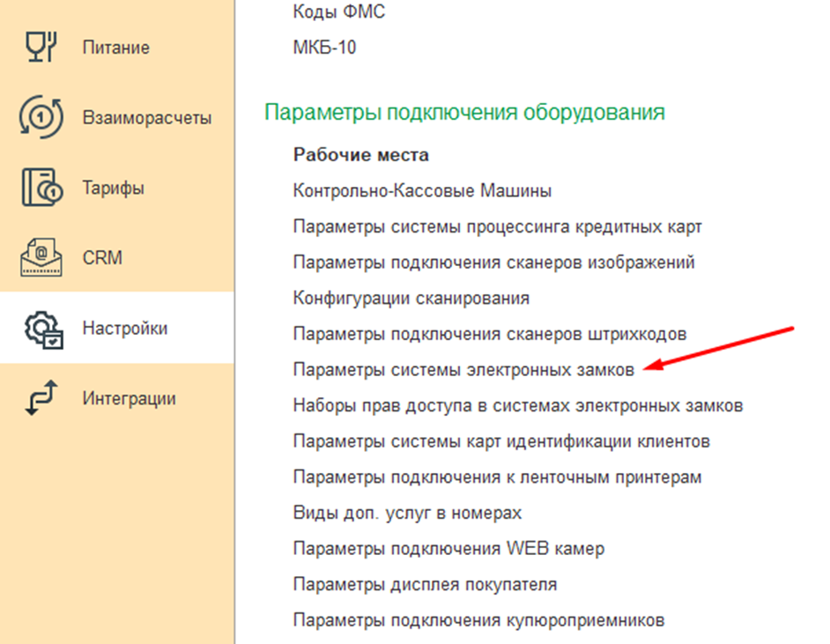Image resolution: width=830 pixels, height=644 pixels.
Task: Open Параметры подключения к ленточным принтерам
Action: (x=498, y=477)
